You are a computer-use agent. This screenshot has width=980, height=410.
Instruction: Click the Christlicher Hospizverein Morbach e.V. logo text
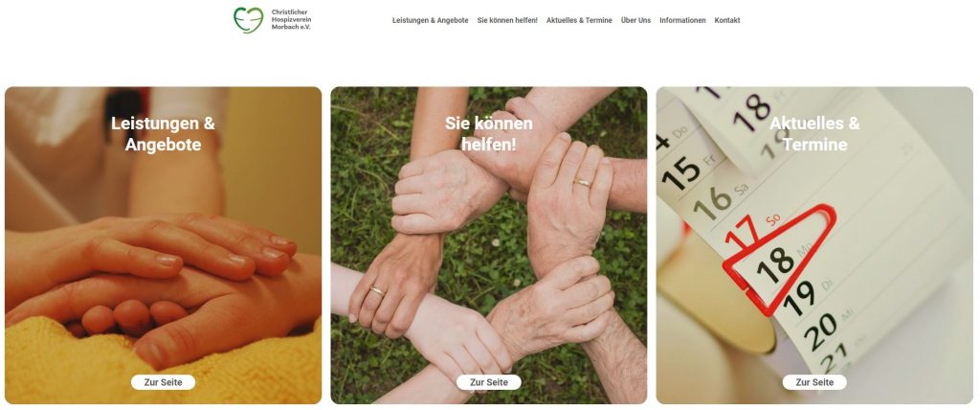pyautogui.click(x=291, y=20)
